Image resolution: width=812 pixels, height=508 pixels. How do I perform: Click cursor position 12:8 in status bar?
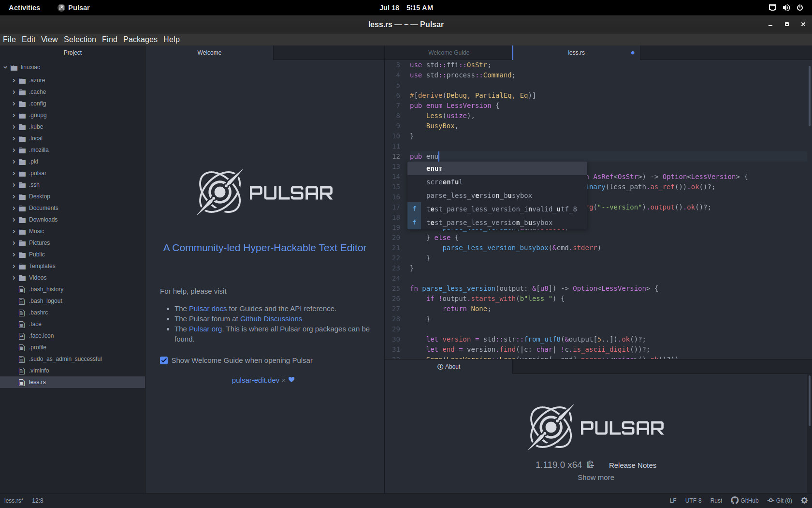point(38,501)
